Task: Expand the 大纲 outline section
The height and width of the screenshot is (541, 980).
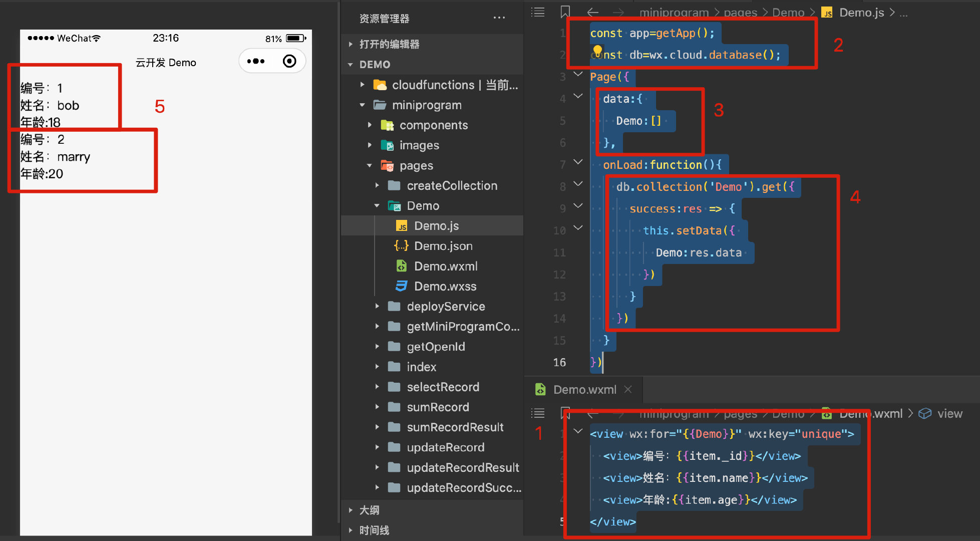Action: point(351,510)
